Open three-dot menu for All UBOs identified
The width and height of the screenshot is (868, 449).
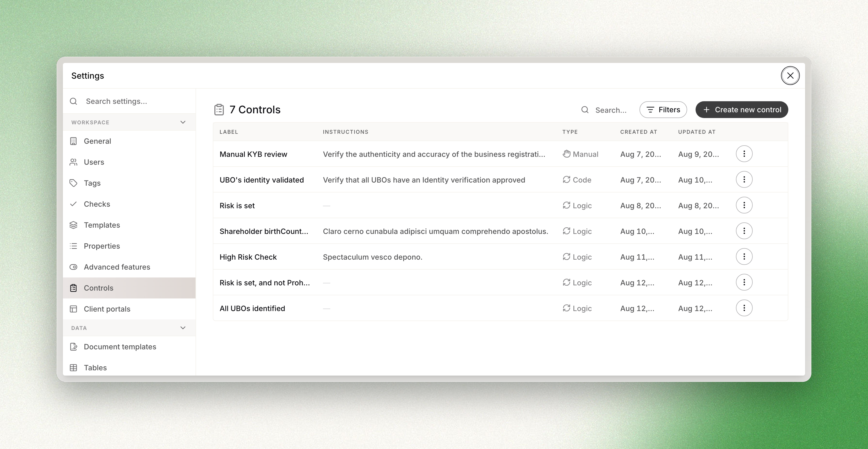click(x=744, y=308)
